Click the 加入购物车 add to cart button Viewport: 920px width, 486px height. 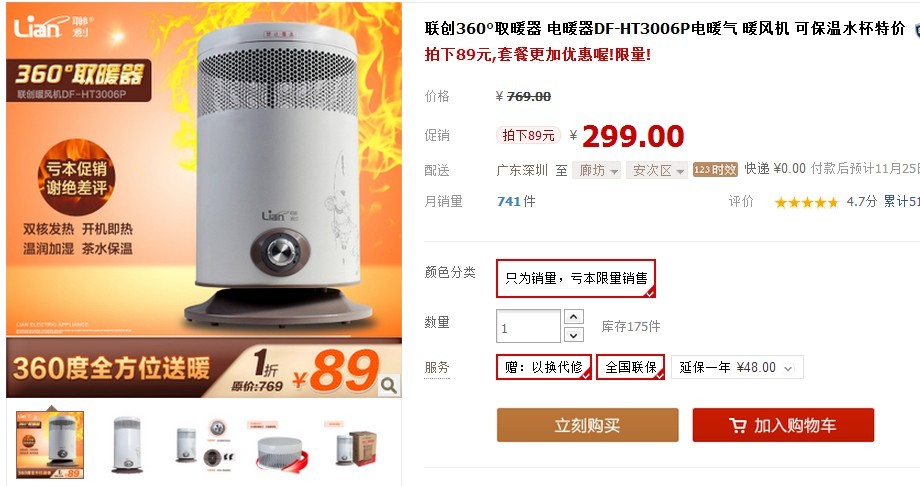(783, 425)
